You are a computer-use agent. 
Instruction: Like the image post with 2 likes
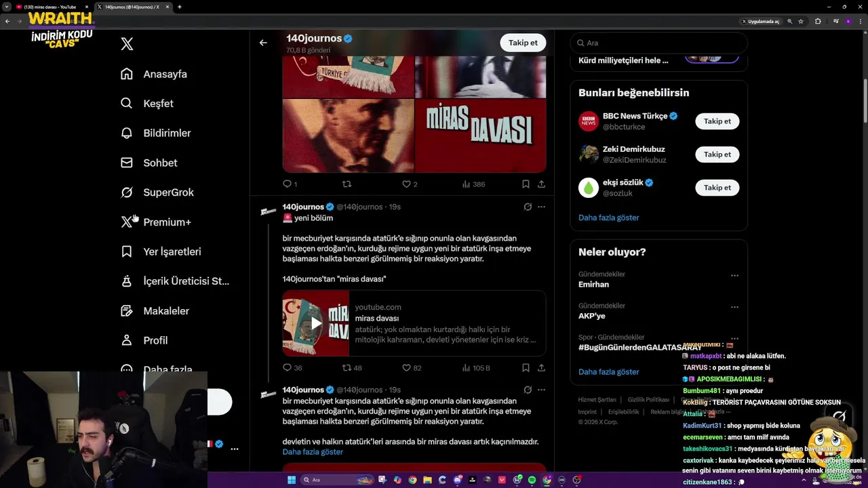pyautogui.click(x=409, y=184)
